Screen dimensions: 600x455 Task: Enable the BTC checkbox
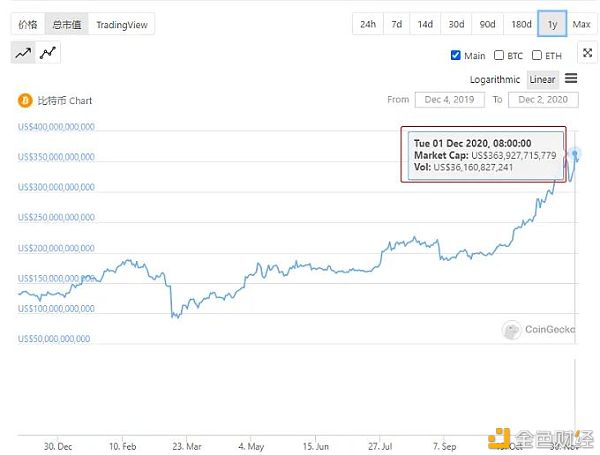tap(499, 56)
